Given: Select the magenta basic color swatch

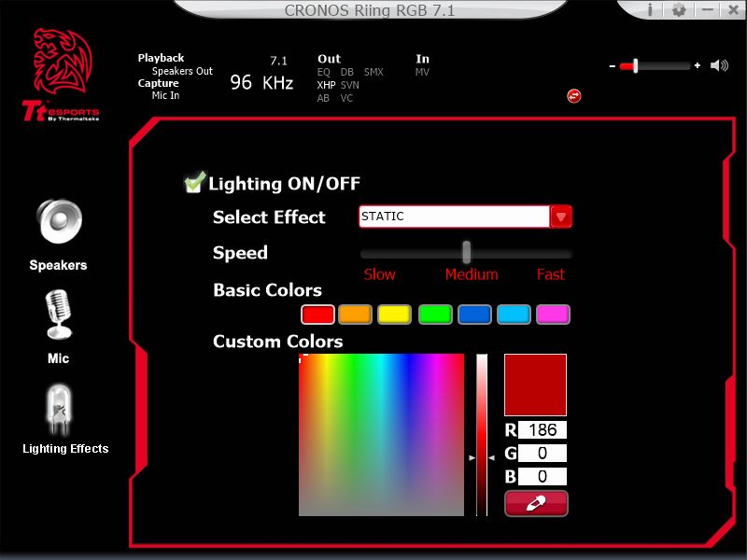Looking at the screenshot, I should tap(553, 315).
